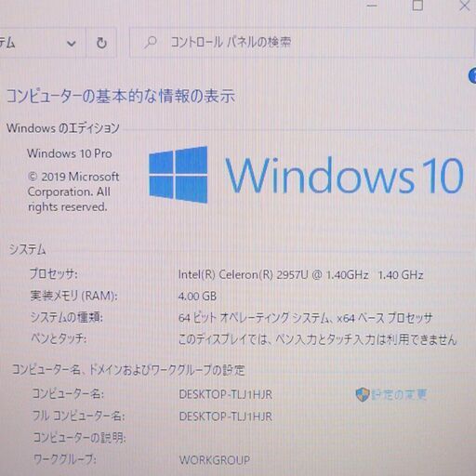
Task: Click the '実装メモリ (RAM):' label
Action: pos(73,296)
